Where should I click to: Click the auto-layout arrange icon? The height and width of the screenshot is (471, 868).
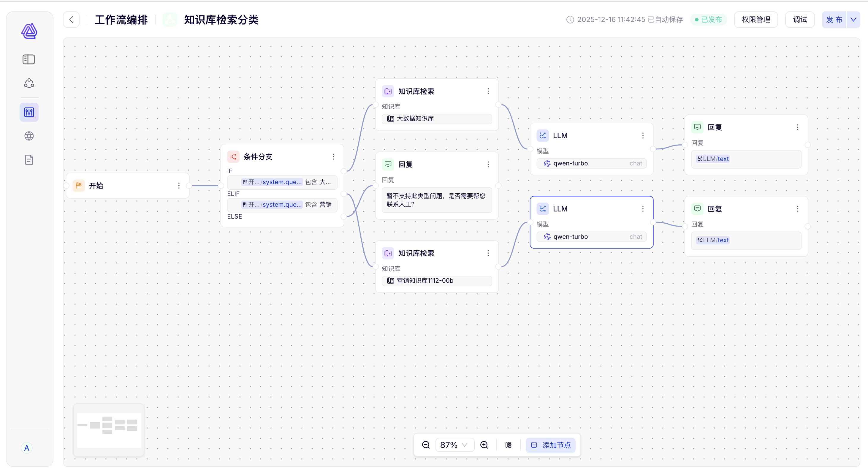click(508, 445)
